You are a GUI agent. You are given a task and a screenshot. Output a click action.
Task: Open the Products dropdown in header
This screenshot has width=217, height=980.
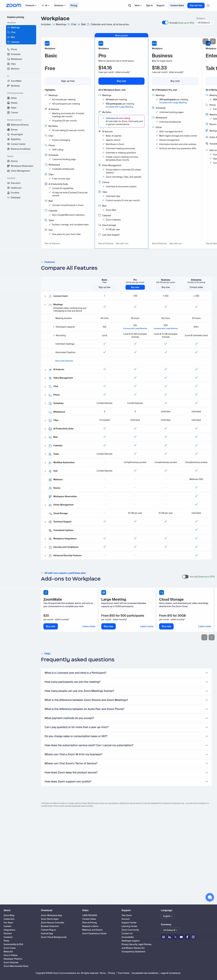point(31,5)
